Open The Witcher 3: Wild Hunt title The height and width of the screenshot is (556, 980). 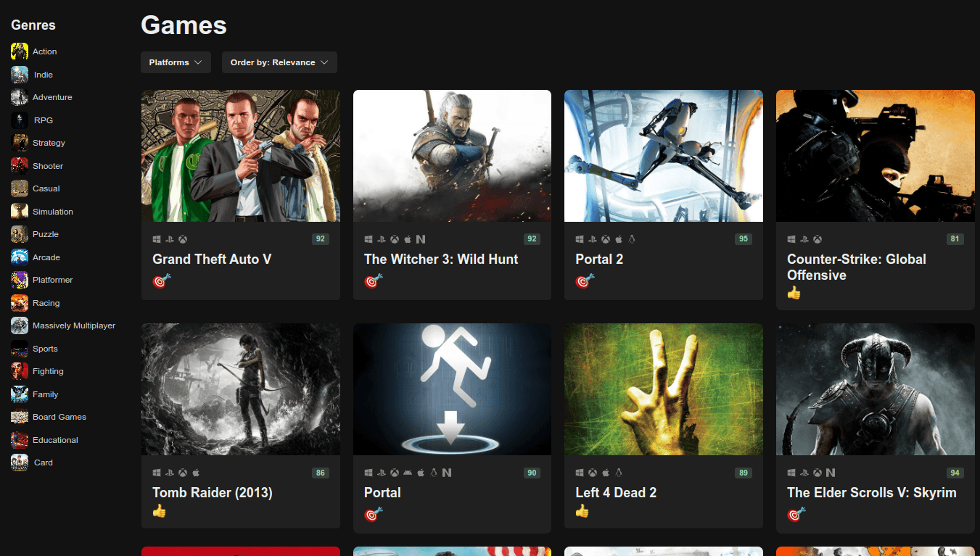point(441,260)
